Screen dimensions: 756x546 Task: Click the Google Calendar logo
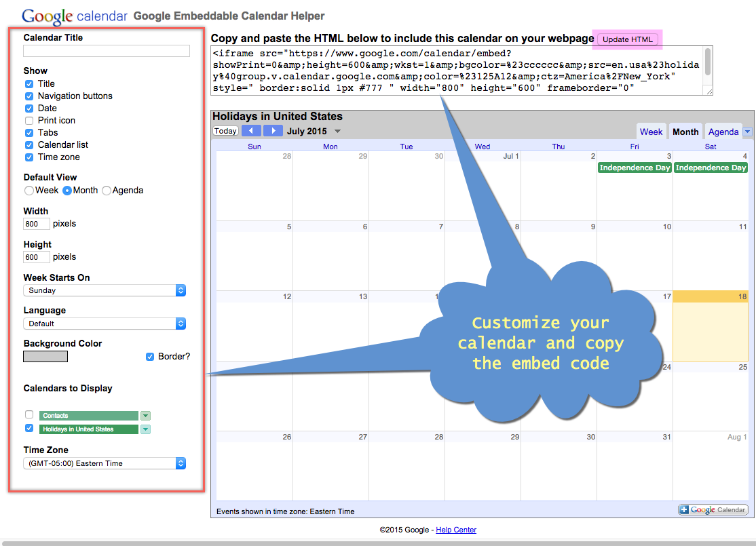coord(75,16)
